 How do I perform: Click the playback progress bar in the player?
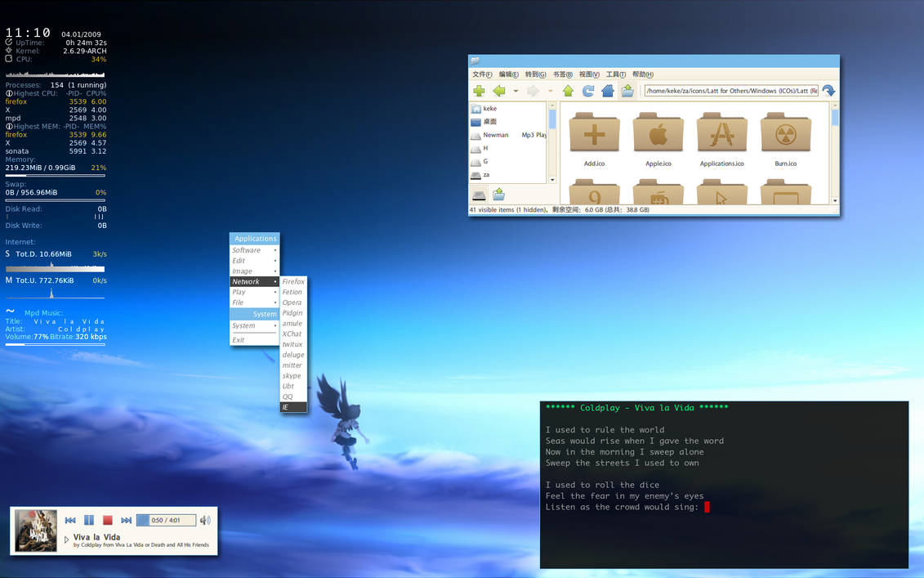pos(166,521)
